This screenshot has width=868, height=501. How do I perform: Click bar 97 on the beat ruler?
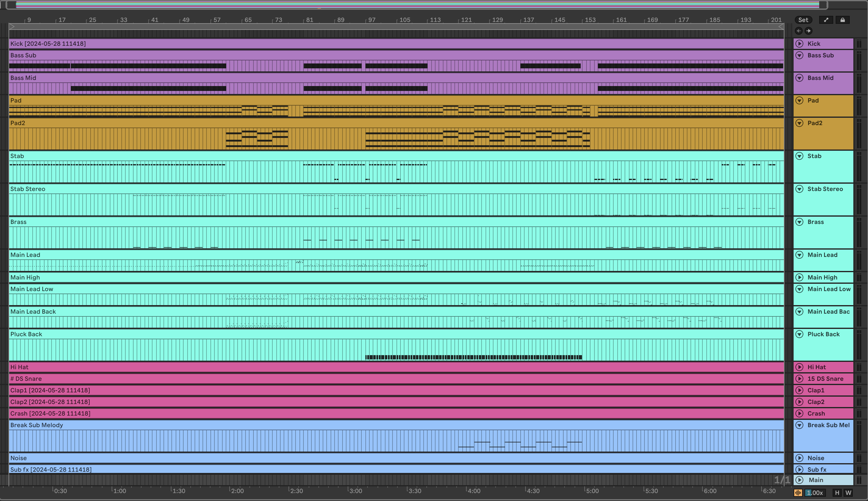click(x=372, y=20)
